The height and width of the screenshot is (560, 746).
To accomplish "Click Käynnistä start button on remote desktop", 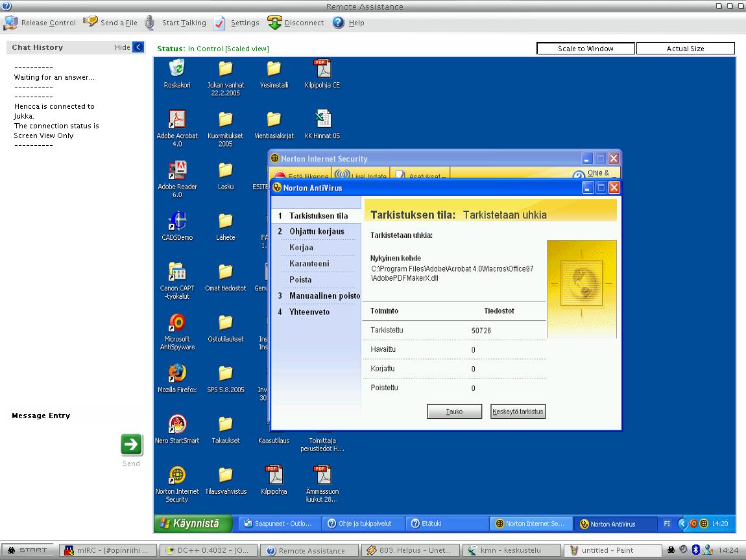I will coord(193,524).
